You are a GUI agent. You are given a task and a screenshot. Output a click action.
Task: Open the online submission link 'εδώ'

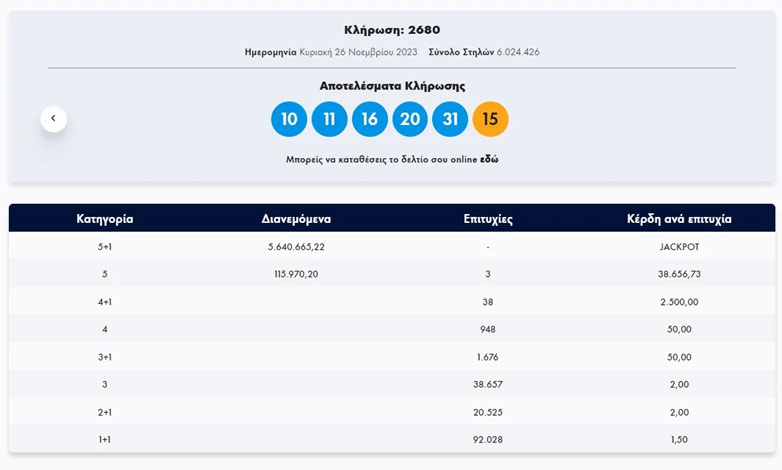pyautogui.click(x=489, y=159)
